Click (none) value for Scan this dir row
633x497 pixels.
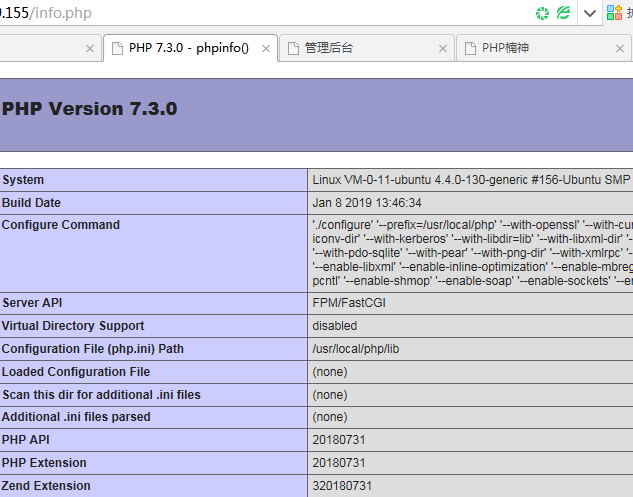[x=330, y=395]
